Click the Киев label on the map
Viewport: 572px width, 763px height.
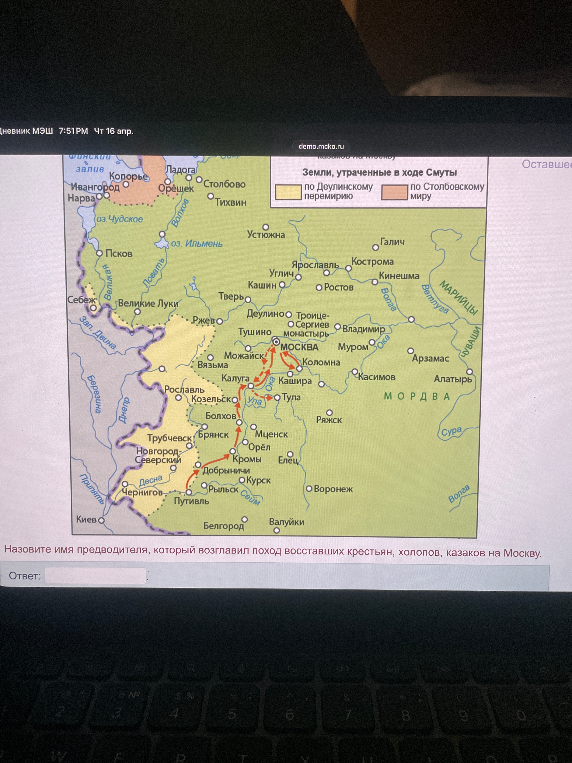click(87, 520)
